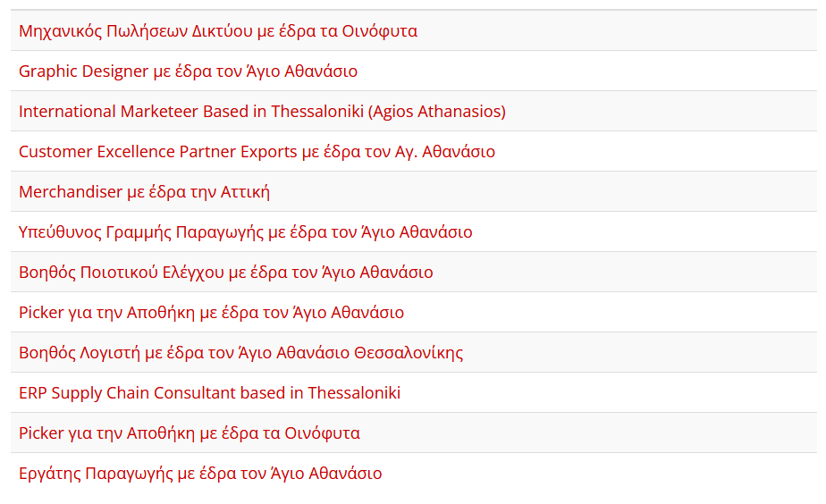
Task: Open Εργάτης Παραγωγής job listing
Action: pos(200,474)
